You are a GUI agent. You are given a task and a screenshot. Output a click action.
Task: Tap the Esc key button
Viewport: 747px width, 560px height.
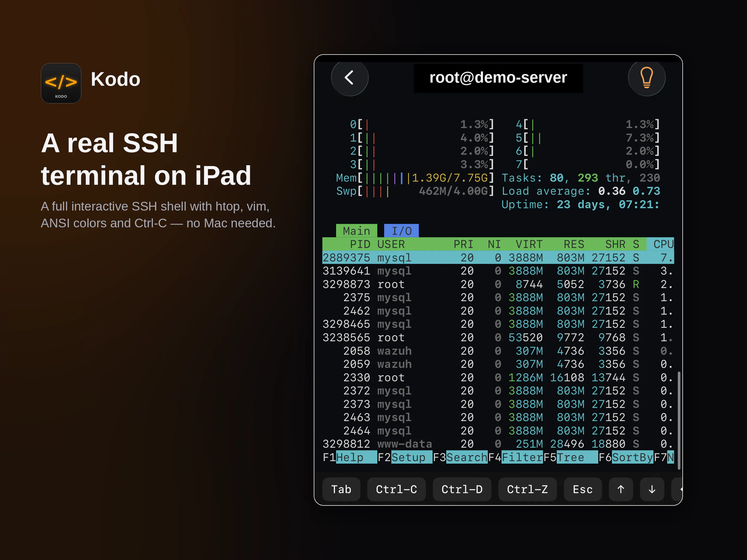[583, 489]
